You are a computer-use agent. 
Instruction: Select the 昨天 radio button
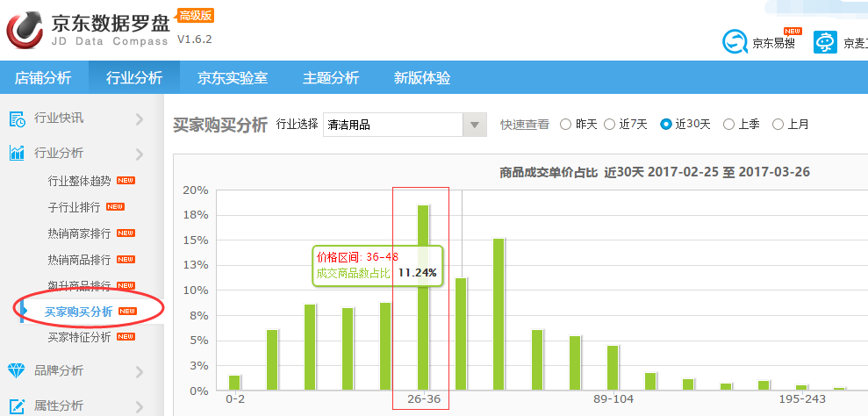tap(565, 124)
